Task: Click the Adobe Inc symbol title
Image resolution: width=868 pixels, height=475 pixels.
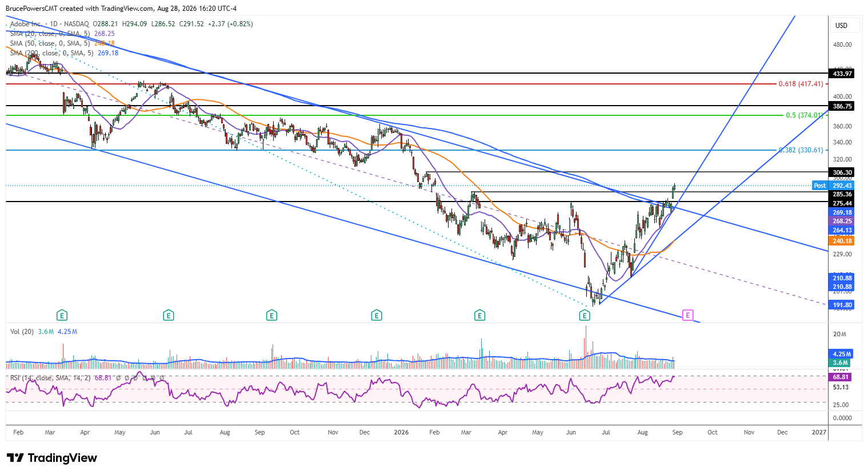Action: tap(26, 24)
